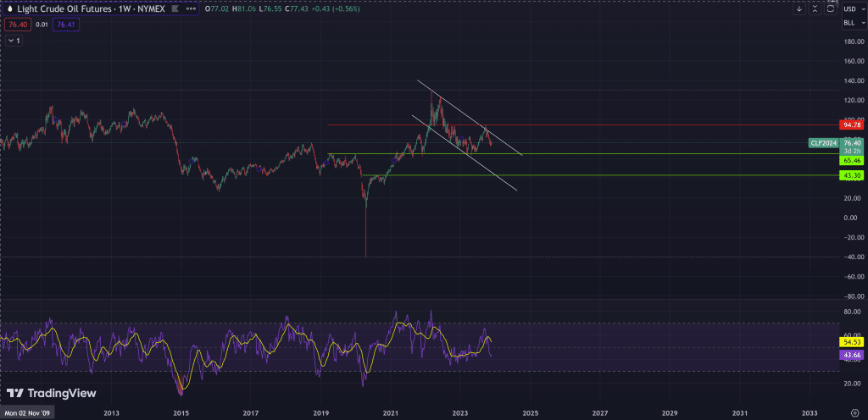Screen dimensions: 868x420
Task: Select the red 94.78 price label
Action: tap(851, 125)
